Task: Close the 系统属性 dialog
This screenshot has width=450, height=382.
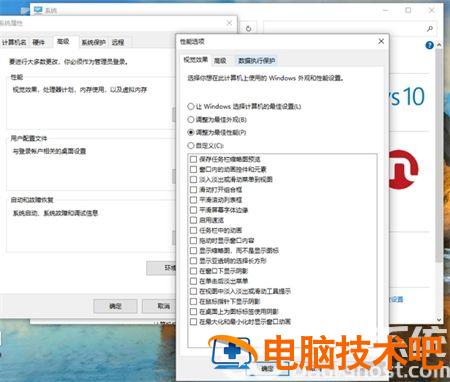Action: pyautogui.click(x=229, y=23)
